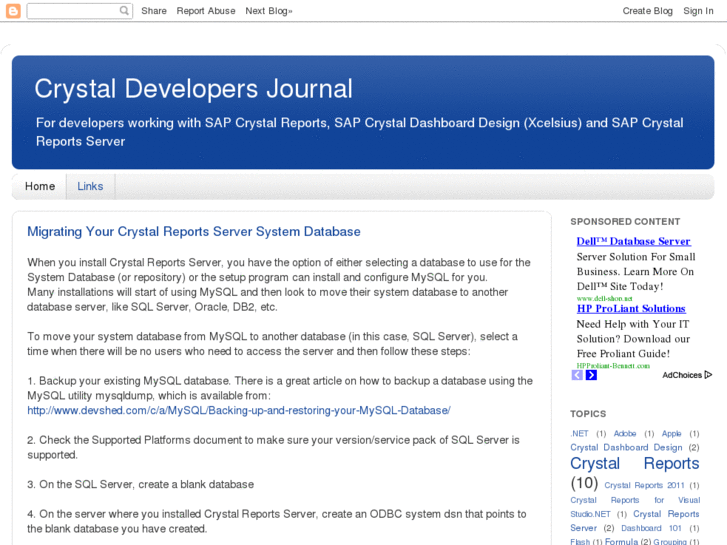Open the .NET topic
727x545 pixels.
coord(580,433)
